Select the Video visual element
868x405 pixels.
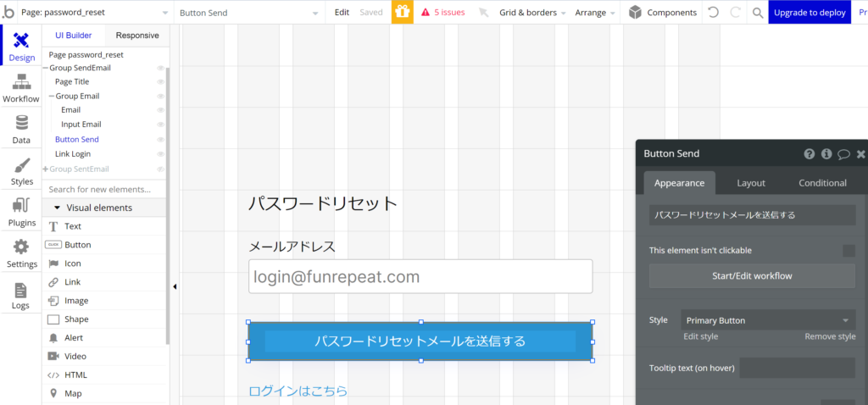tap(105, 357)
